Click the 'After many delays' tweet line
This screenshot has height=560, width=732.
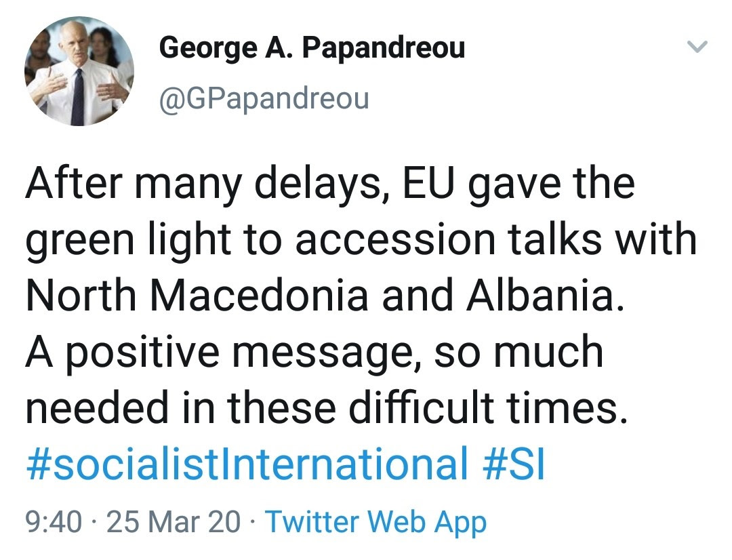click(x=330, y=184)
